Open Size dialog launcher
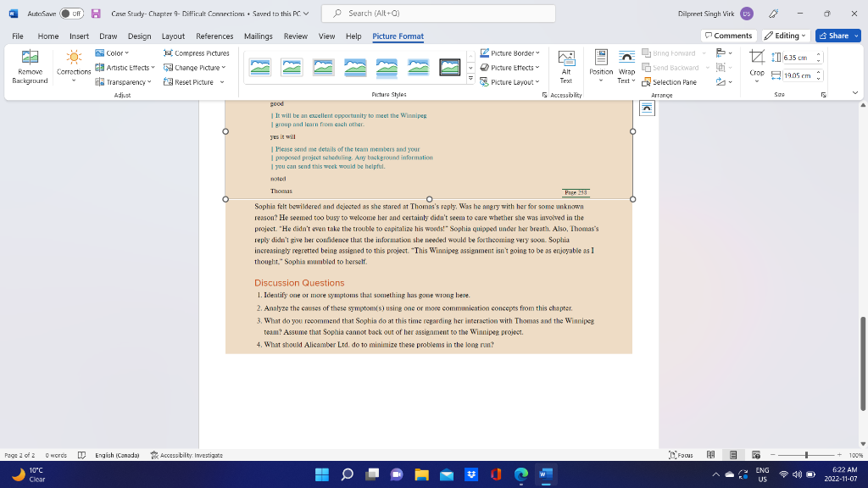Viewport: 868px width, 488px height. click(x=823, y=95)
